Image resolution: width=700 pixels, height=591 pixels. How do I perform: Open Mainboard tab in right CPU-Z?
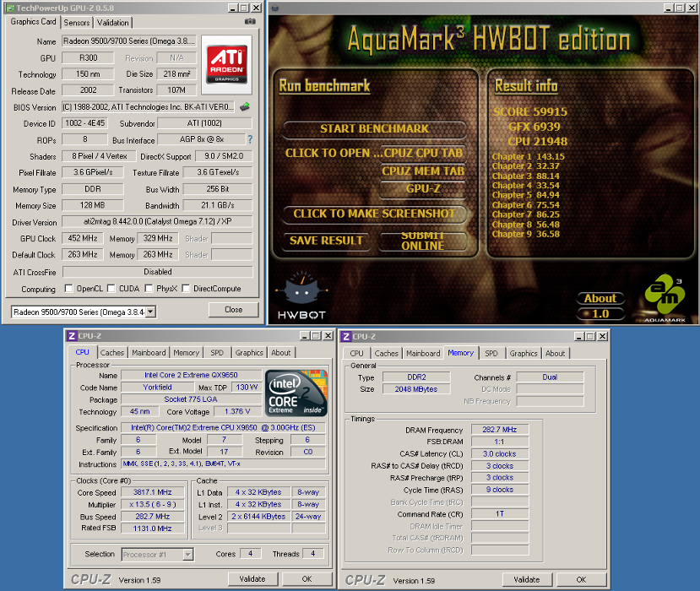[x=423, y=354]
